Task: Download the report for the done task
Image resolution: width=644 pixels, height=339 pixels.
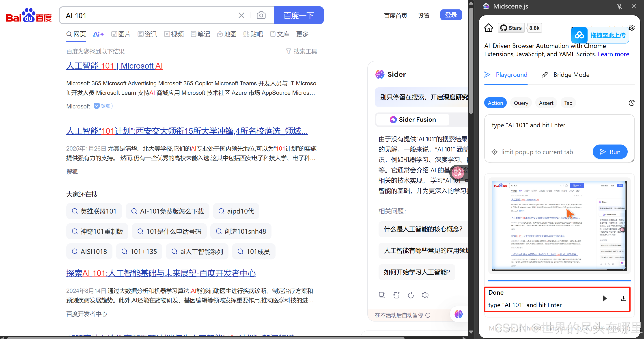Action: 623,298
